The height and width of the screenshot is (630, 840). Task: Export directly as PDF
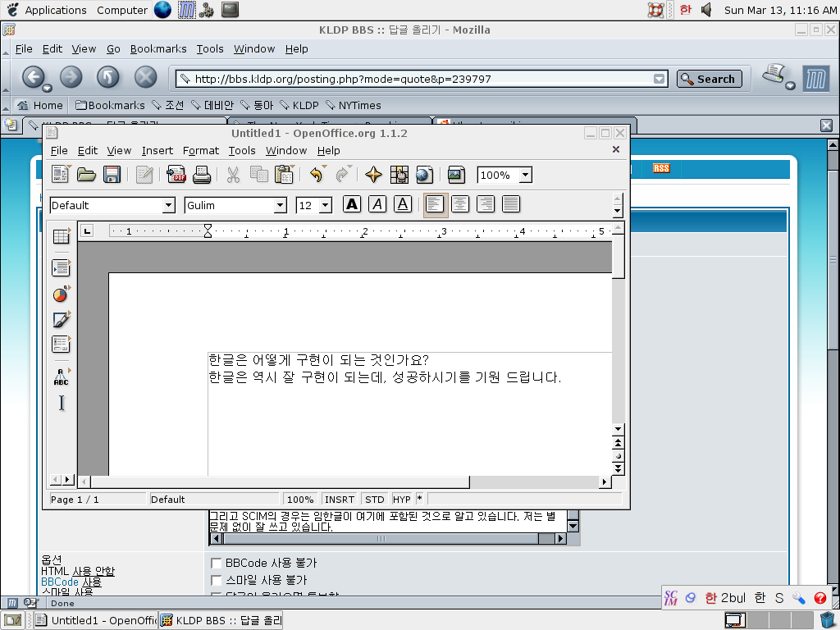(x=176, y=175)
